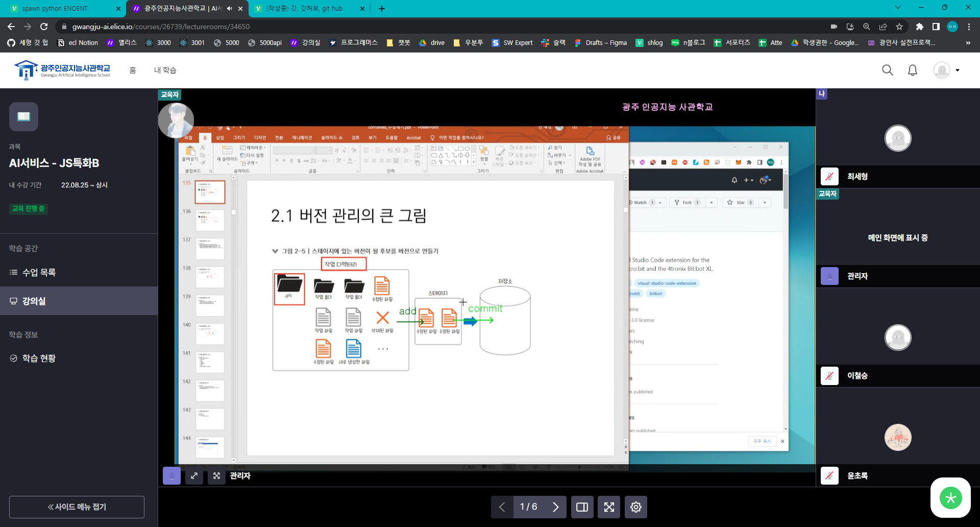Click muted mic icon beside 윤초록
Image resolution: width=980 pixels, height=527 pixels.
point(829,475)
